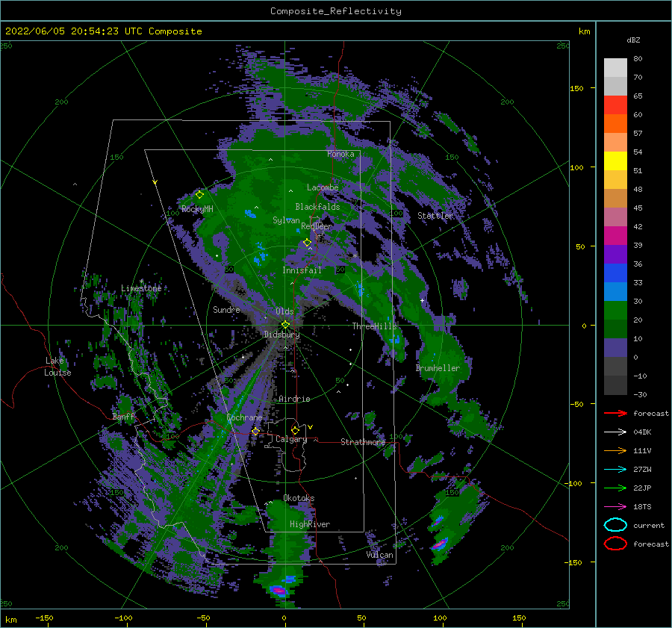Click the 04DK legend label
This screenshot has height=628, width=672.
642,432
